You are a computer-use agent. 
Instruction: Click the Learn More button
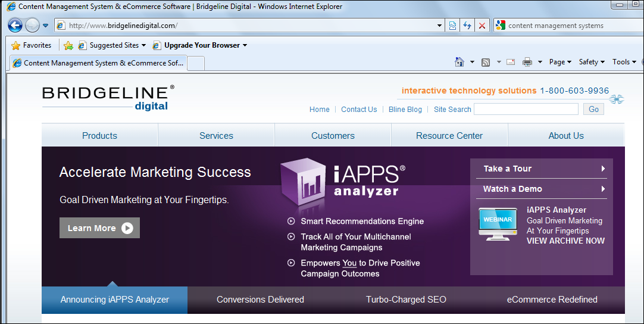coord(100,228)
